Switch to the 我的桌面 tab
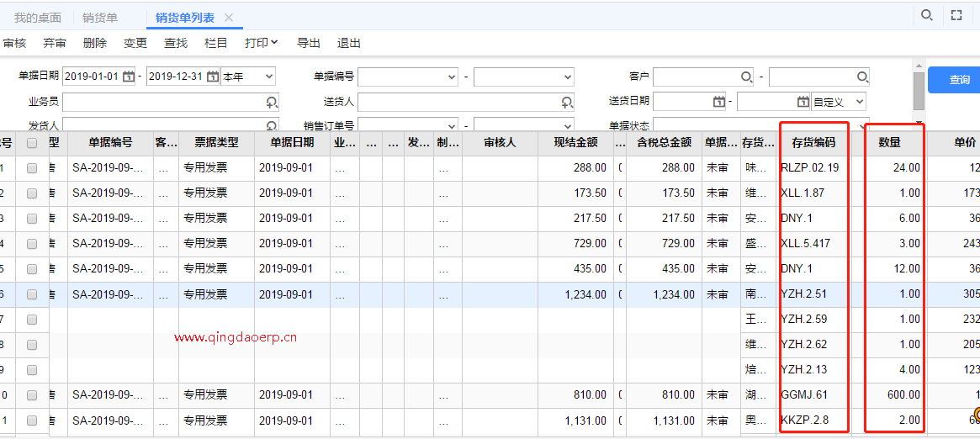The width and height of the screenshot is (980, 439). [x=37, y=18]
